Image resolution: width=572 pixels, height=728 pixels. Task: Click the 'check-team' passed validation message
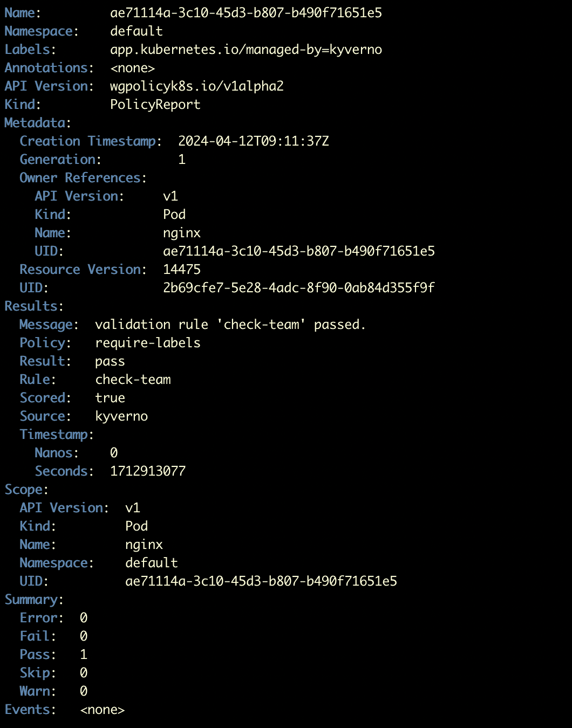tap(230, 325)
